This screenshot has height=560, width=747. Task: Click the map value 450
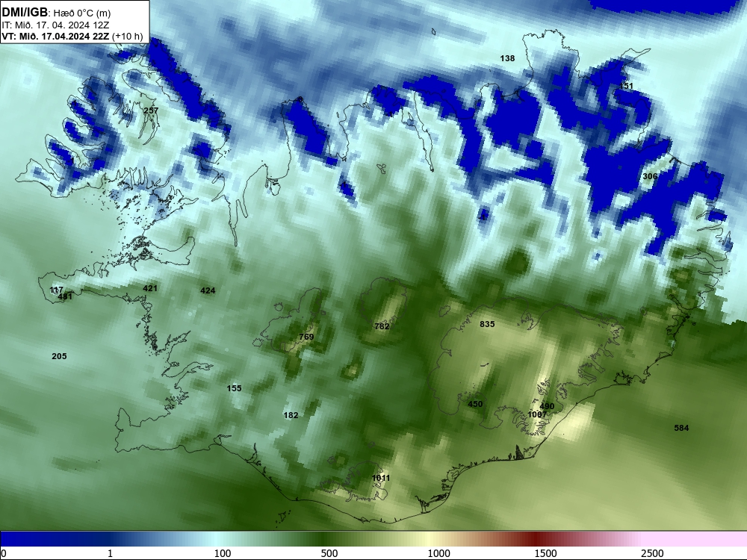pos(475,404)
